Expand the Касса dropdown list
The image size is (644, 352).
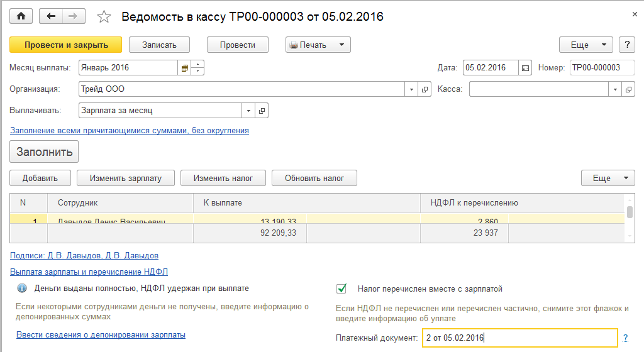pyautogui.click(x=616, y=89)
